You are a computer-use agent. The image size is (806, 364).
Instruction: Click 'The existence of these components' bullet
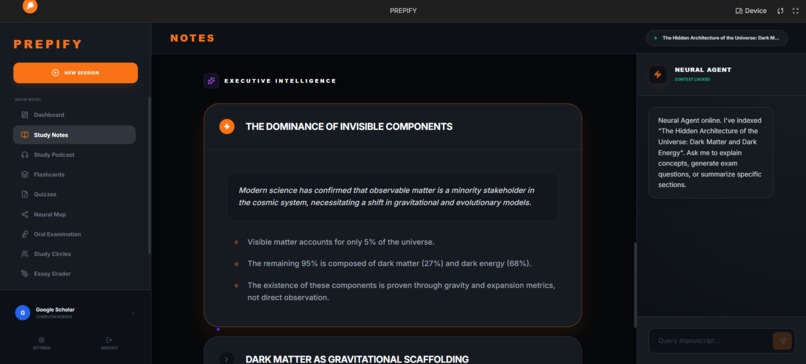(401, 291)
